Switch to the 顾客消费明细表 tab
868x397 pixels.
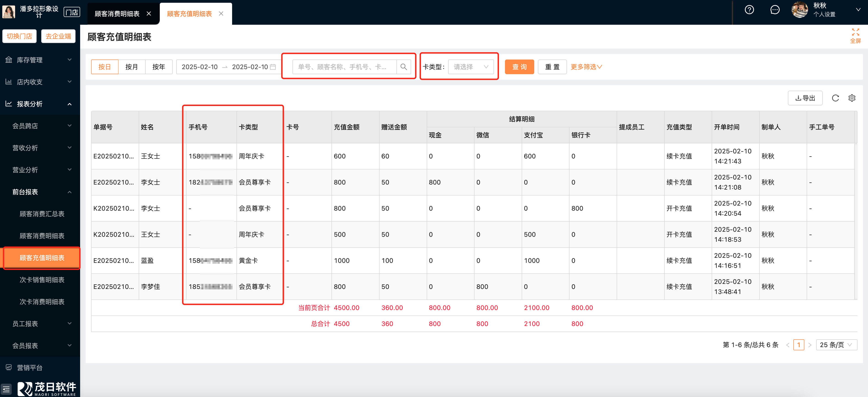click(x=117, y=14)
